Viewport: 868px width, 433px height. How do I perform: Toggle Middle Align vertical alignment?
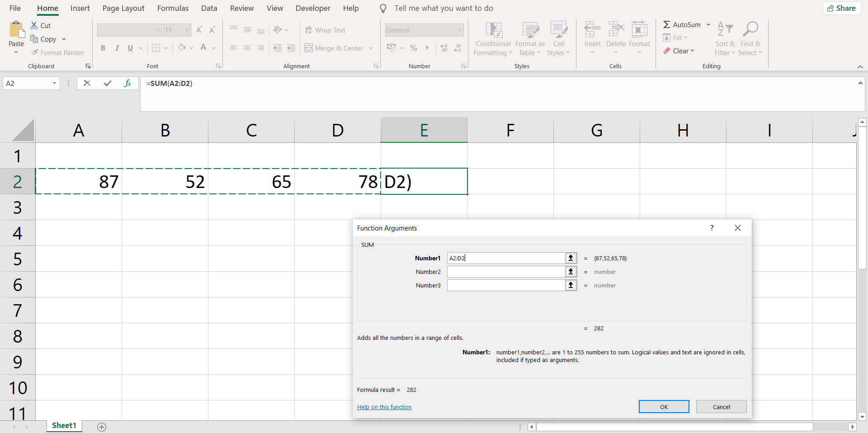click(247, 30)
